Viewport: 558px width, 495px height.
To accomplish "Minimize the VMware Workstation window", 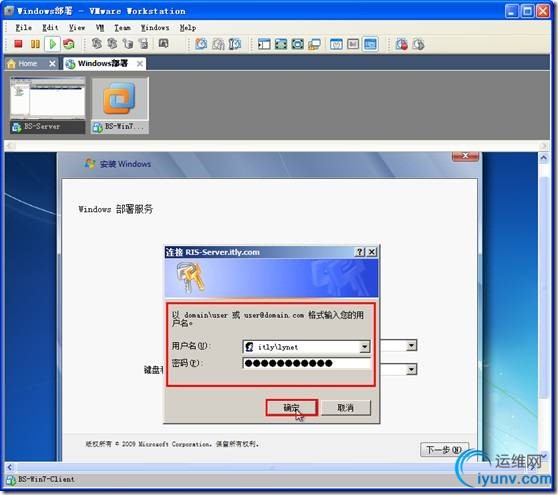I will (511, 11).
